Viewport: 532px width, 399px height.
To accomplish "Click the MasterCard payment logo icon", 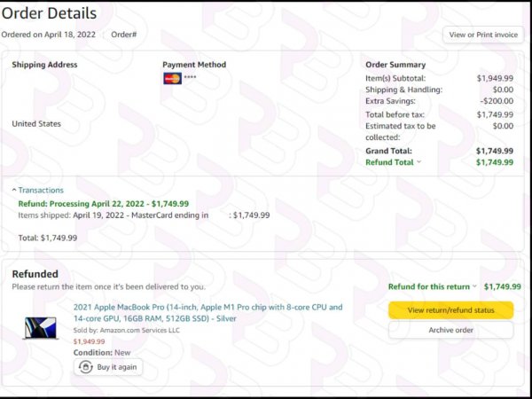I will point(172,78).
